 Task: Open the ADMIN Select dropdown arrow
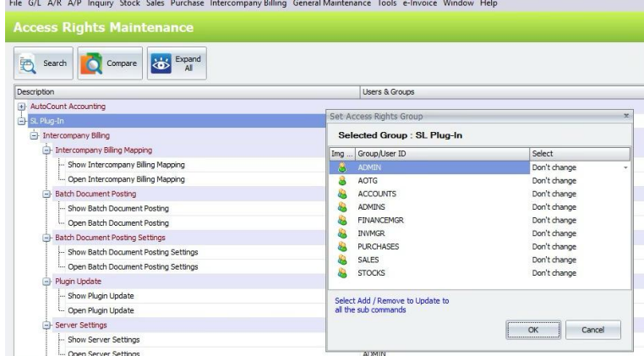625,167
